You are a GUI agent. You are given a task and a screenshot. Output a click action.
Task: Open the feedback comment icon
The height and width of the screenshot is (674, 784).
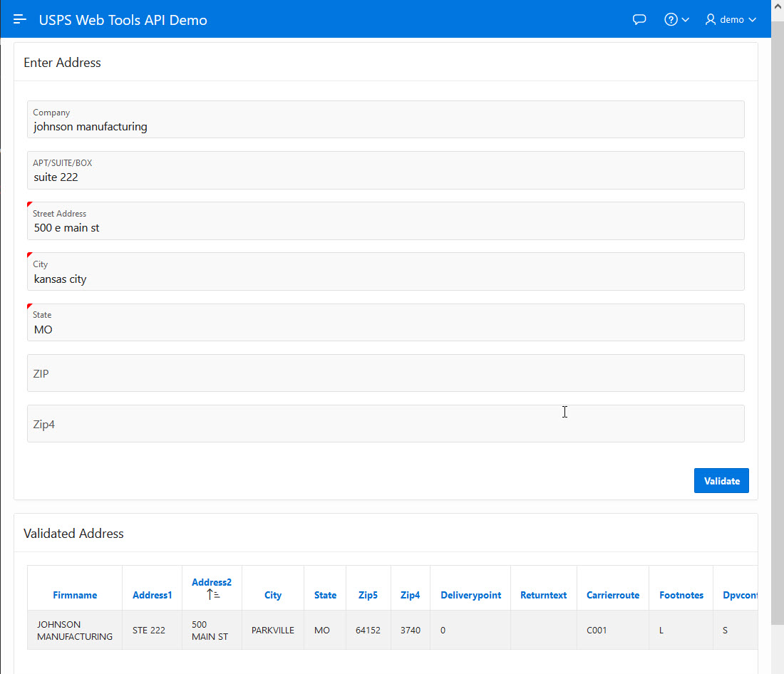(x=639, y=19)
